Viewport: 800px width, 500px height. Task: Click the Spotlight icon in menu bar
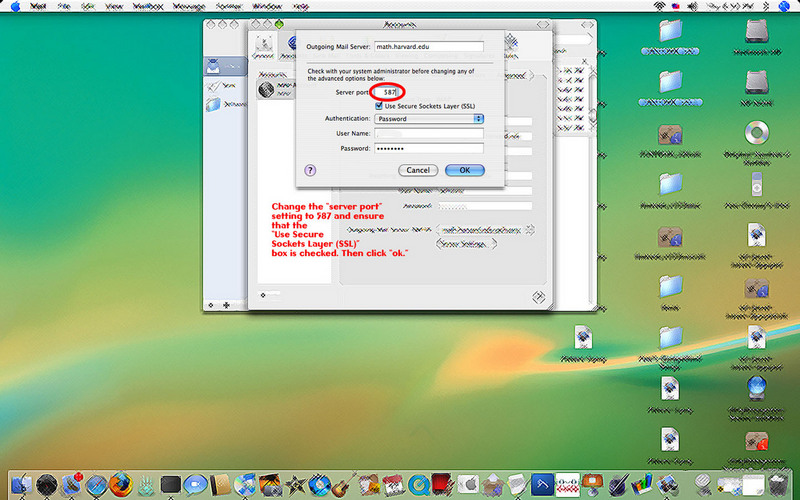click(x=787, y=6)
